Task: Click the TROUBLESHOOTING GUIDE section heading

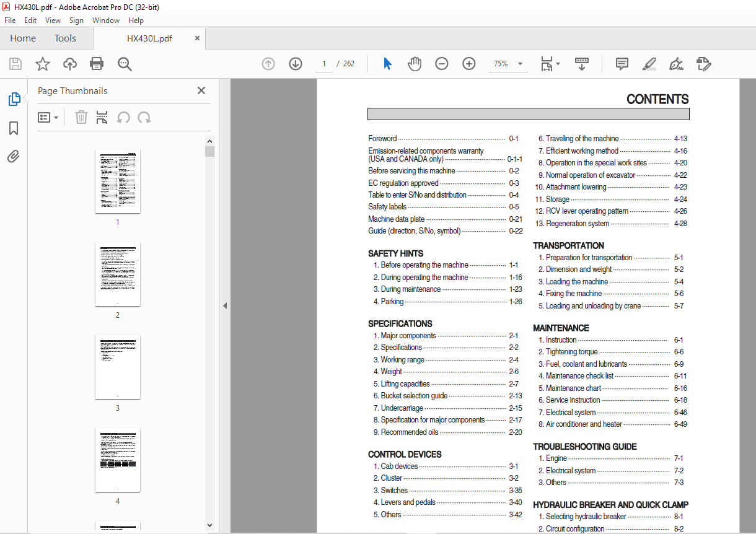Action: [585, 447]
